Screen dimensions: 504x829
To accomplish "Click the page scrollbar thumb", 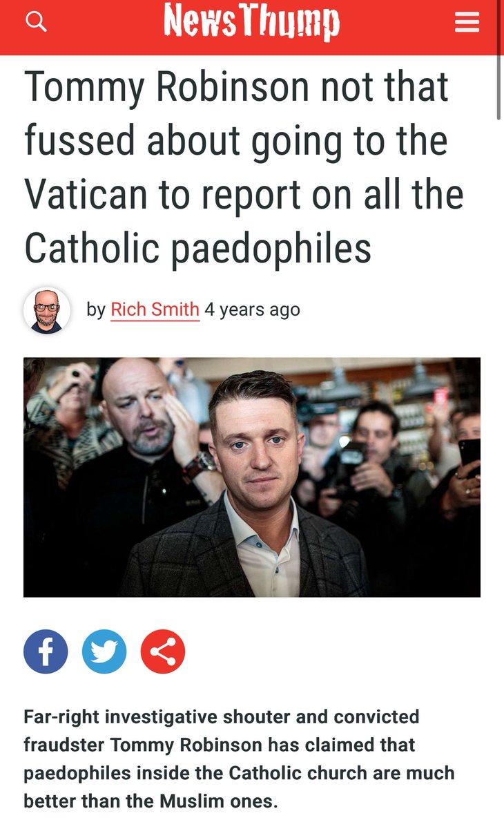I will tap(498, 87).
